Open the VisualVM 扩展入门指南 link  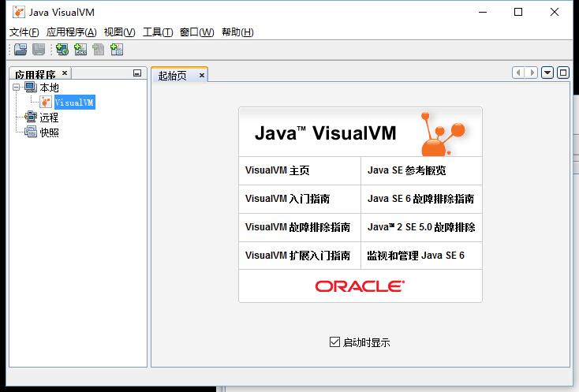point(297,256)
